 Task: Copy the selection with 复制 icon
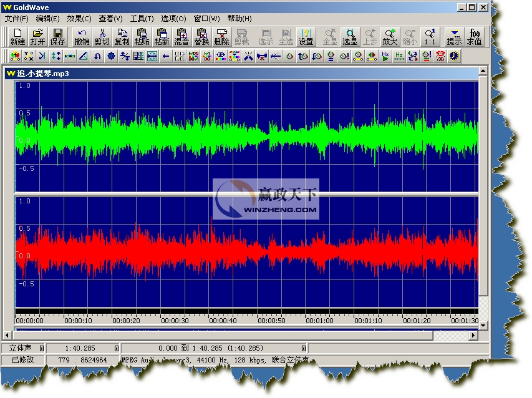tap(122, 37)
